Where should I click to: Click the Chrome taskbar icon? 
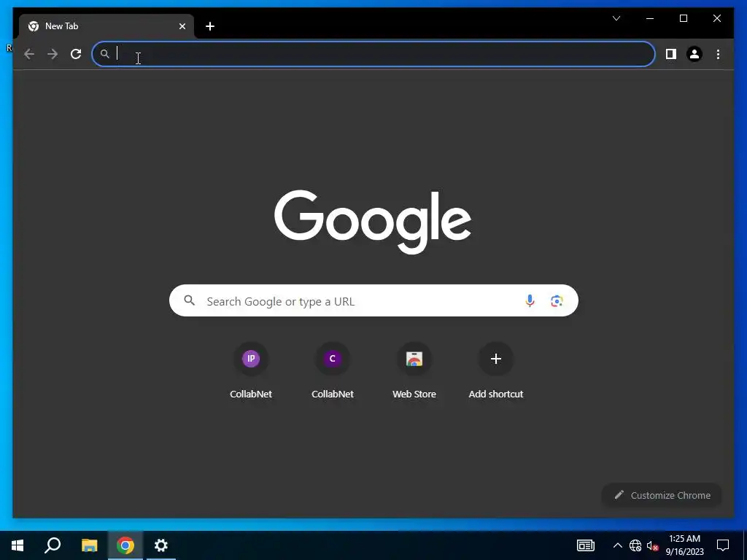point(125,545)
